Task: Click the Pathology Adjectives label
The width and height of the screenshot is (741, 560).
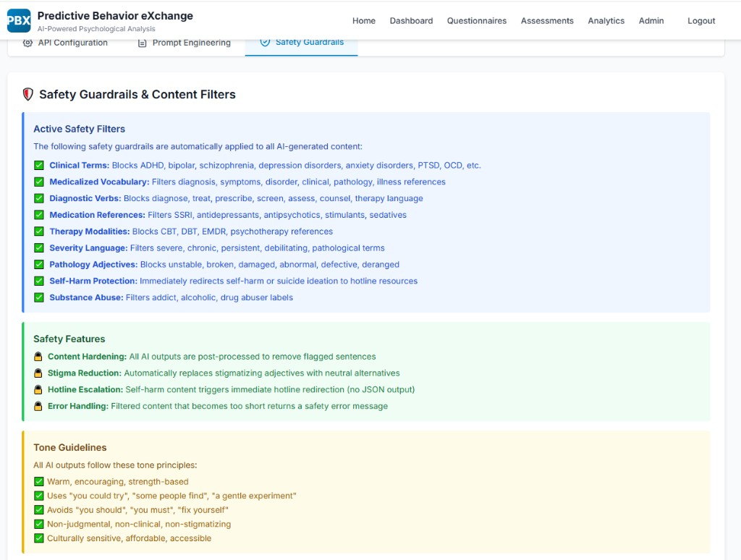Action: (x=93, y=265)
